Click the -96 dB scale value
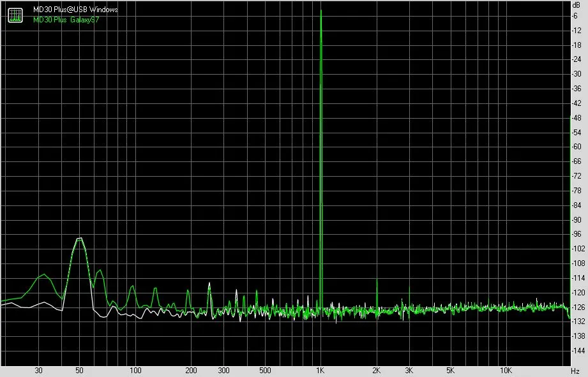 coord(577,234)
